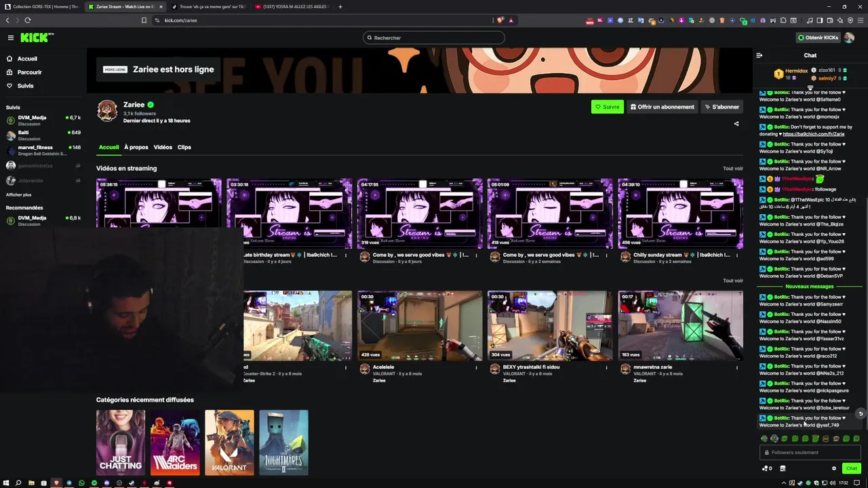The image size is (868, 488).
Task: Click the Followers seulement chat input
Action: pyautogui.click(x=810, y=453)
